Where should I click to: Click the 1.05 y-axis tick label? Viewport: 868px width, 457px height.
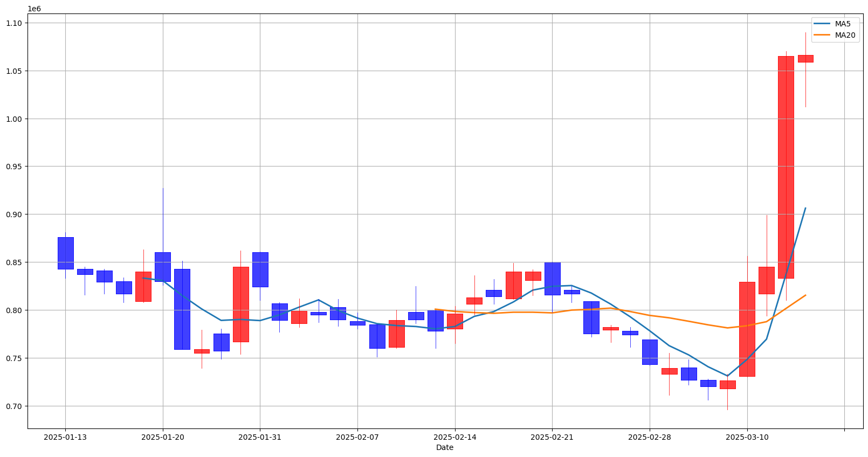pos(15,71)
